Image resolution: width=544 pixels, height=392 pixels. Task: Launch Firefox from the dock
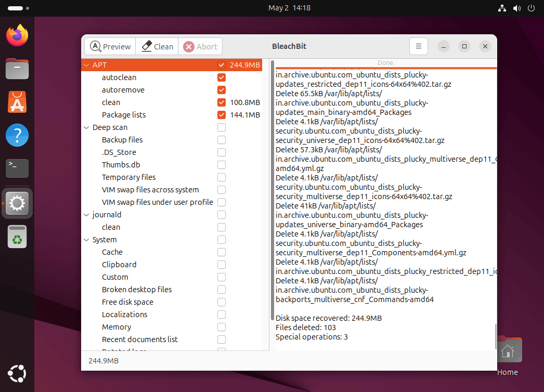click(17, 35)
